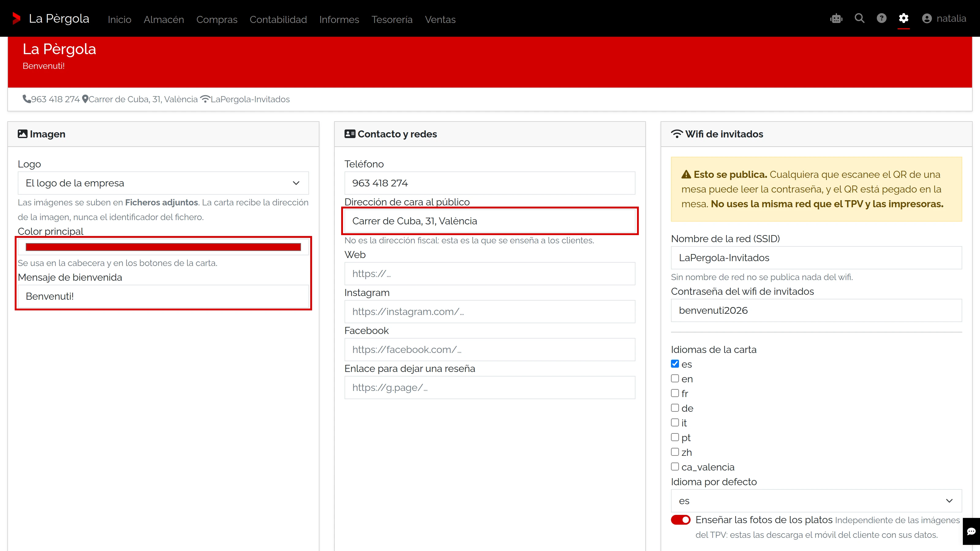Screen dimensions: 980x551
Task: Open the natalia user menu
Action: point(944,19)
